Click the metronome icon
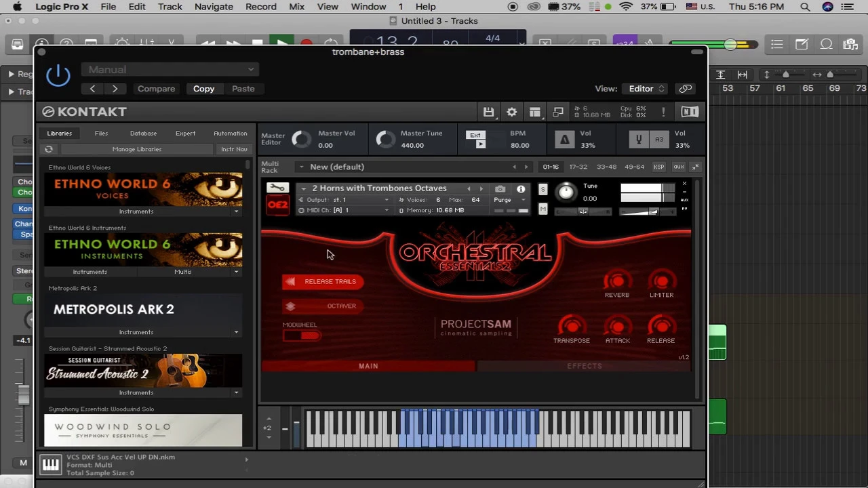 564,140
